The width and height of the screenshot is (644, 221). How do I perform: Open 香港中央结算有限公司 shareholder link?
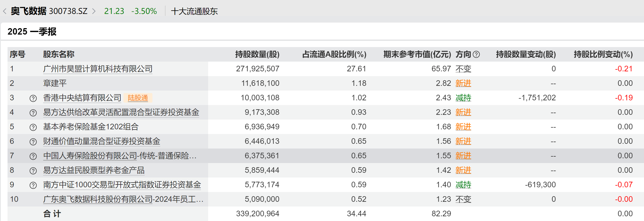point(82,98)
